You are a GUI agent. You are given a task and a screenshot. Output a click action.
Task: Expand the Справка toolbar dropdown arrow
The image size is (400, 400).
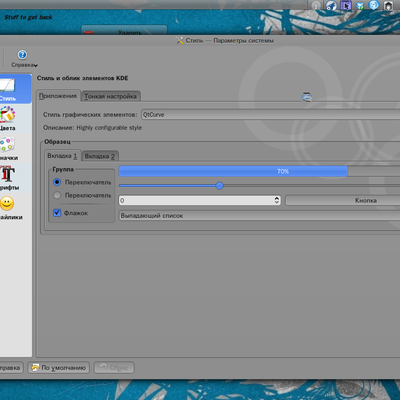pos(36,65)
